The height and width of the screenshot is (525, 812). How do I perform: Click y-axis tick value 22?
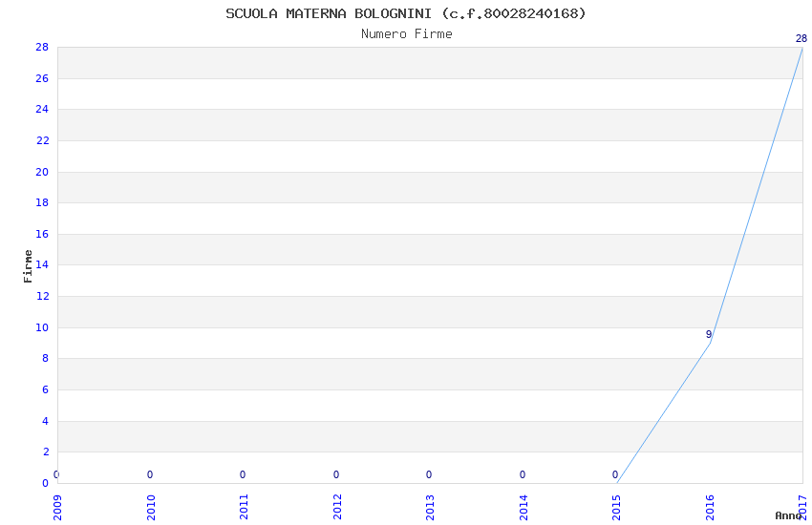pyautogui.click(x=42, y=140)
